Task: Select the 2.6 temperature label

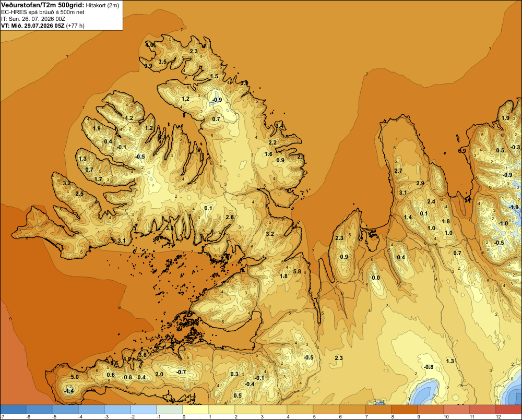Action: (x=230, y=218)
